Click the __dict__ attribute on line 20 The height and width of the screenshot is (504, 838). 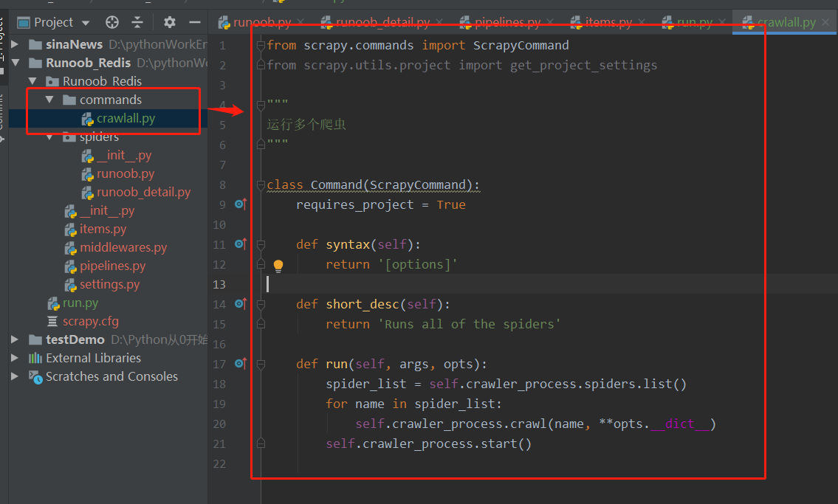[x=680, y=424]
